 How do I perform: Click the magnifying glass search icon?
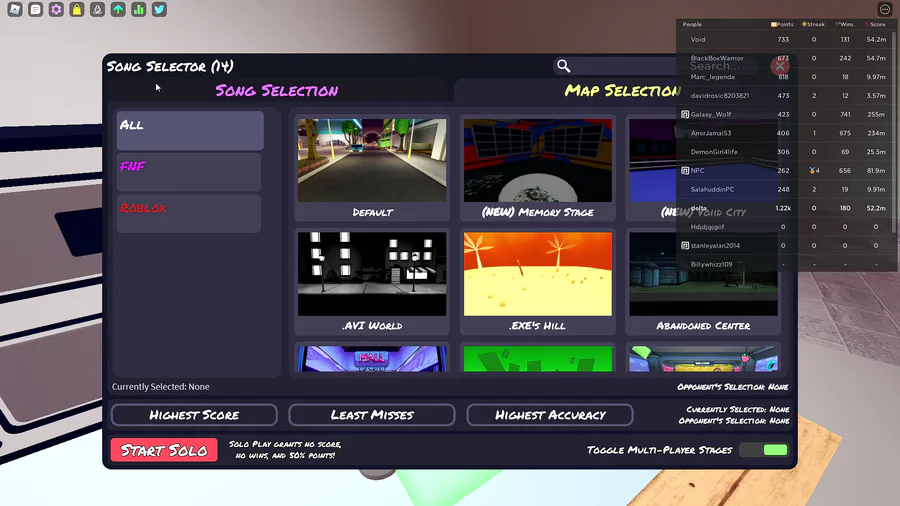[564, 66]
